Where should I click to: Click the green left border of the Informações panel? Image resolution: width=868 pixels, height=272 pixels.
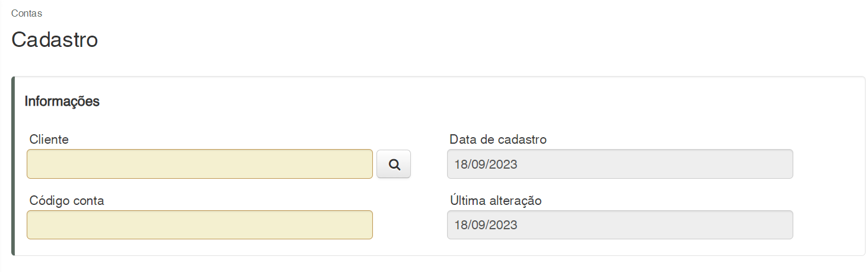click(x=13, y=166)
